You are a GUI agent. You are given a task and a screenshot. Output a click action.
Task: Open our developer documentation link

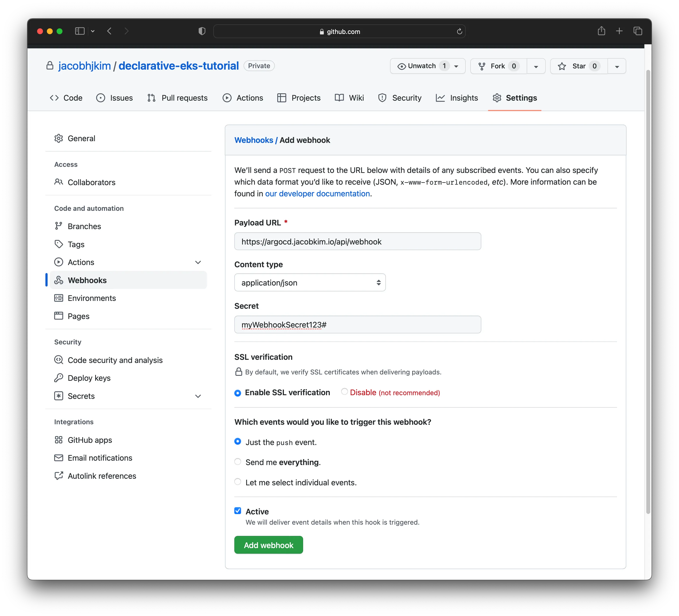click(x=317, y=193)
